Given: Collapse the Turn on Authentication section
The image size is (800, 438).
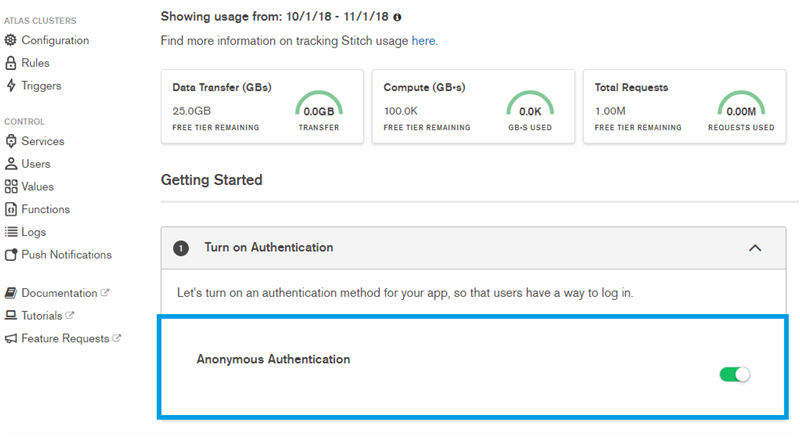Looking at the screenshot, I should pos(755,248).
